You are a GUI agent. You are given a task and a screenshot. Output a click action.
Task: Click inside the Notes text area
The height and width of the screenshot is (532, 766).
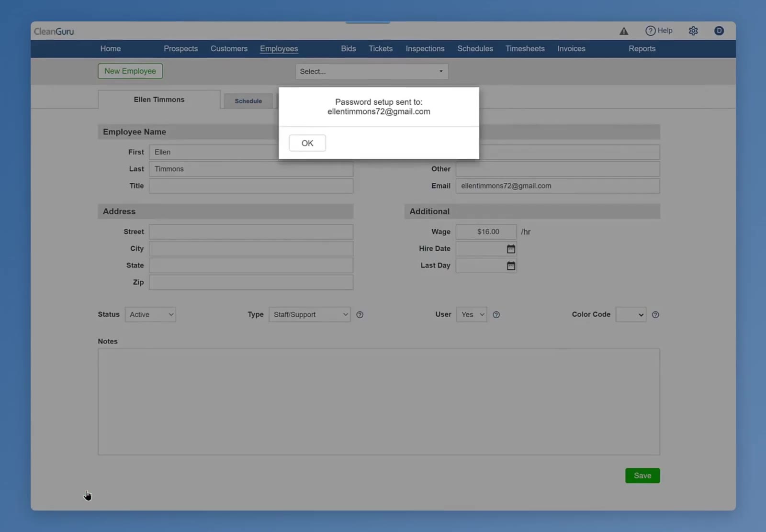379,402
